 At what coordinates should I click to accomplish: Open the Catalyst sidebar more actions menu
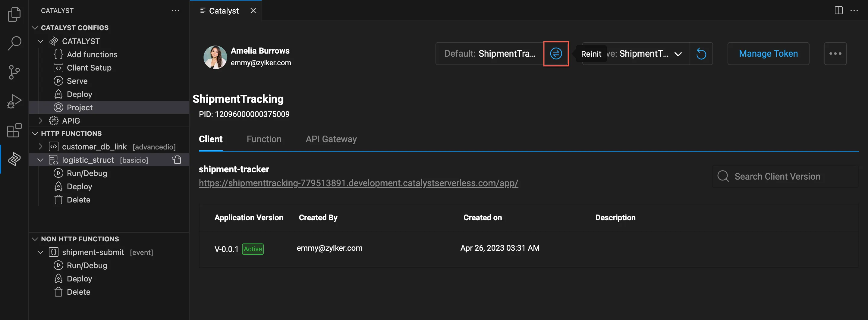pos(175,11)
